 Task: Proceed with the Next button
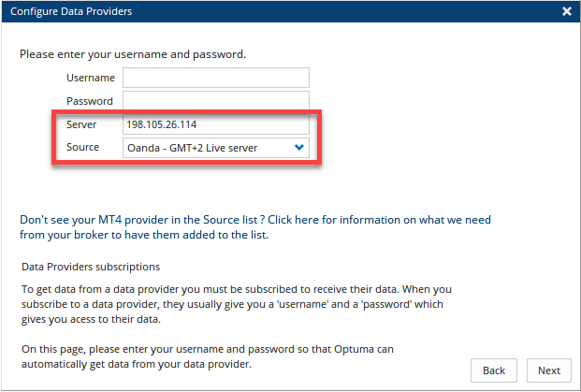coord(549,370)
